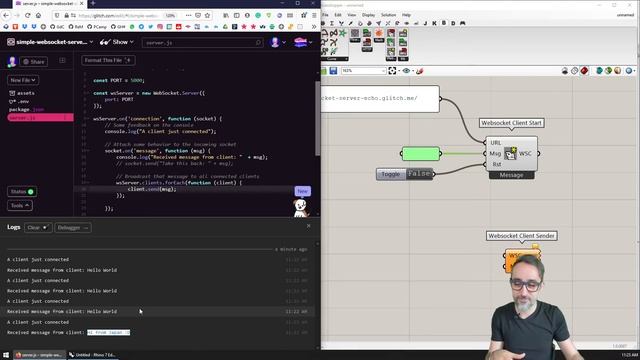Click URL input on Websocket component
Viewport: 640px width, 360px height.
(x=496, y=142)
